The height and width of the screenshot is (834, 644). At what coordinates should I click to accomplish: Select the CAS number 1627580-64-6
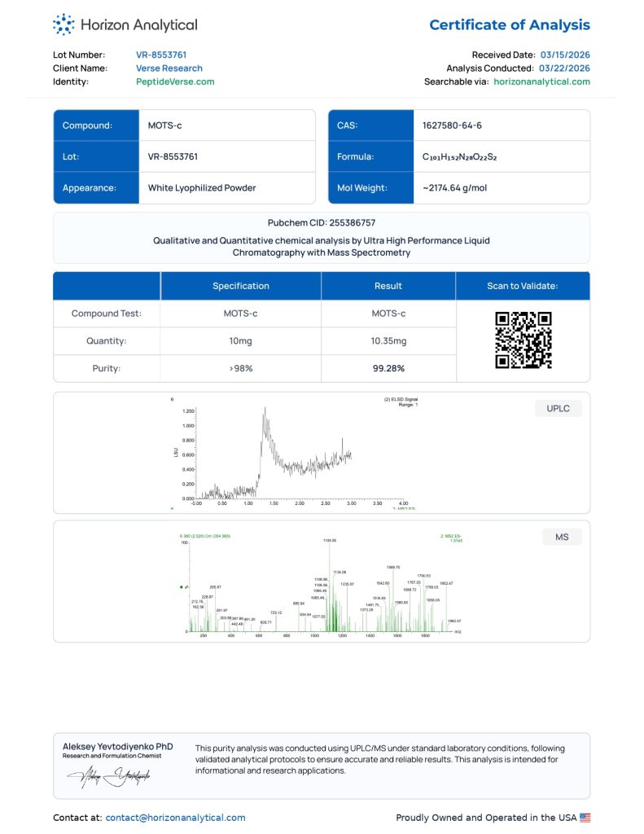[x=452, y=125]
